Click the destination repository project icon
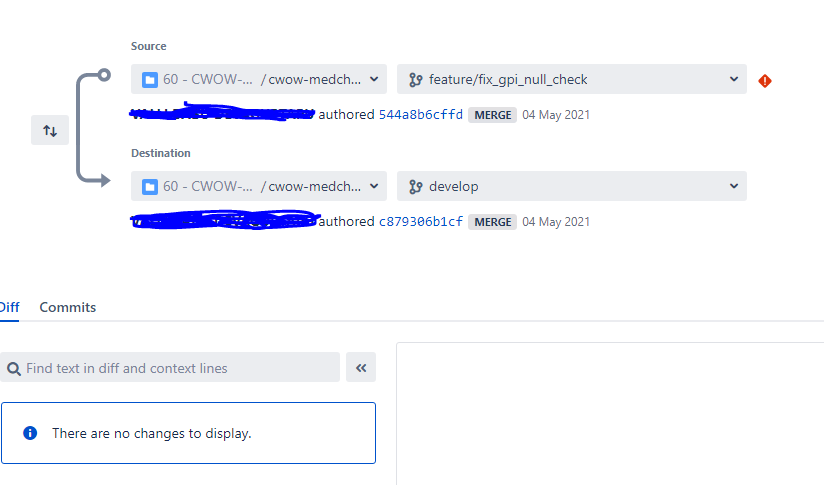 click(150, 187)
